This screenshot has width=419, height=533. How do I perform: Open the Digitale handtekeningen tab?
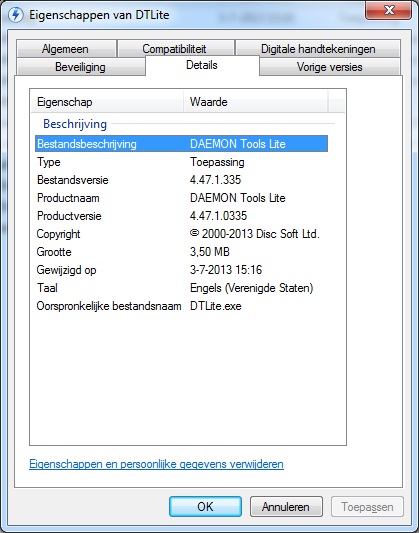coord(318,49)
